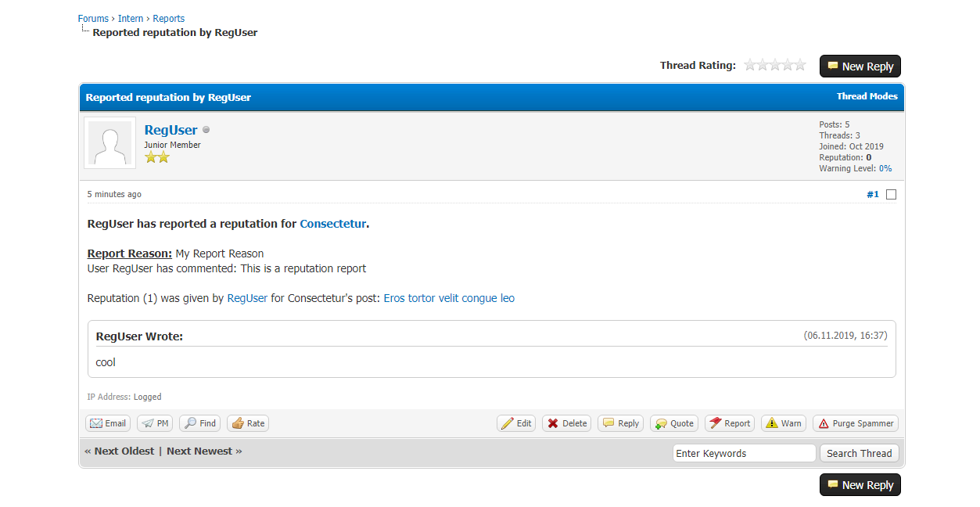The image size is (980, 507).
Task: Report the post with the flag button
Action: click(x=729, y=423)
